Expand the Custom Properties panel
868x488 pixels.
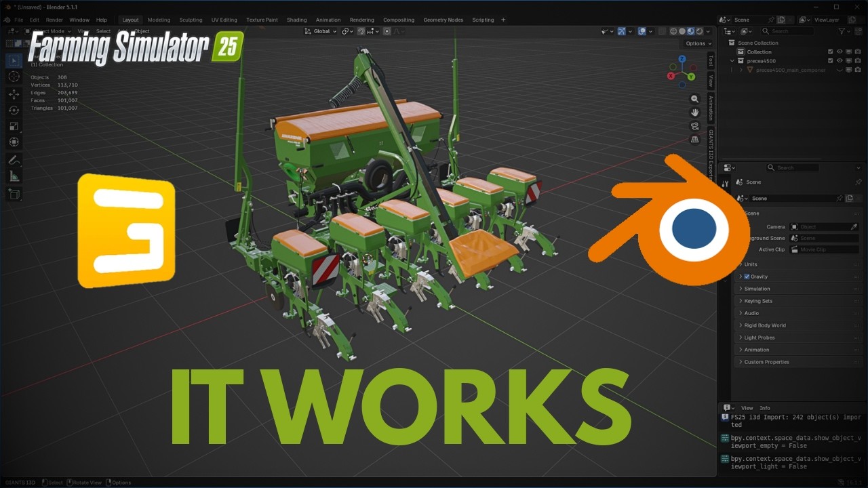pyautogui.click(x=798, y=362)
